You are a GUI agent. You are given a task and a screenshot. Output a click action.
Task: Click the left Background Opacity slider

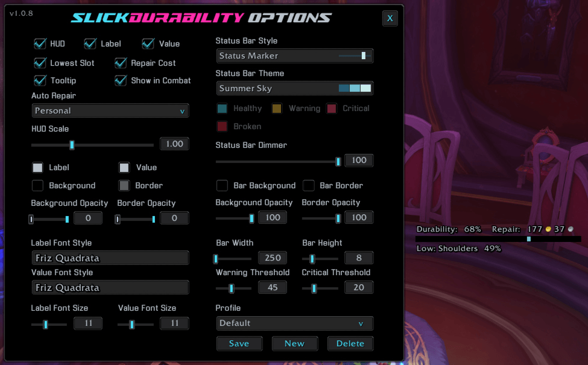[49, 219]
